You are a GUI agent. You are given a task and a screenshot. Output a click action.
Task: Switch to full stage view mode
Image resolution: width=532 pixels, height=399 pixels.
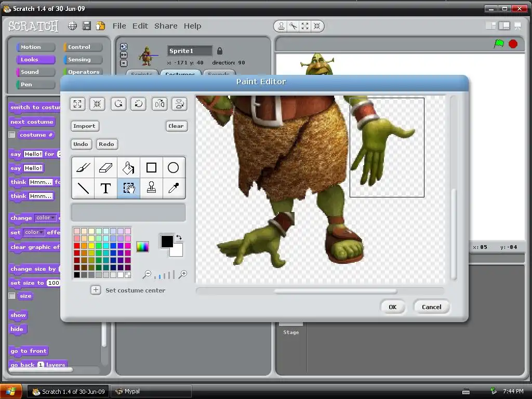(x=504, y=26)
